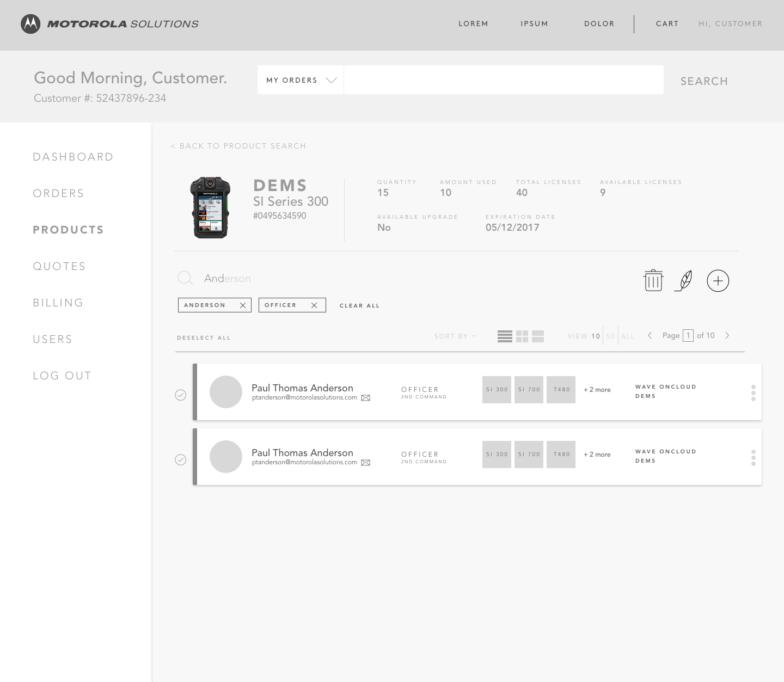Toggle checkmark for second Anderson row
This screenshot has width=784, height=682.
(x=181, y=460)
